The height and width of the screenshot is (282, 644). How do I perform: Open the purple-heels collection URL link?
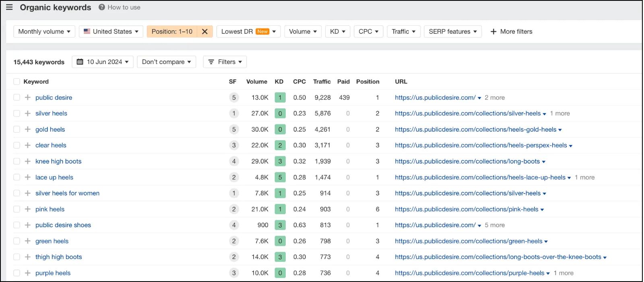point(470,273)
